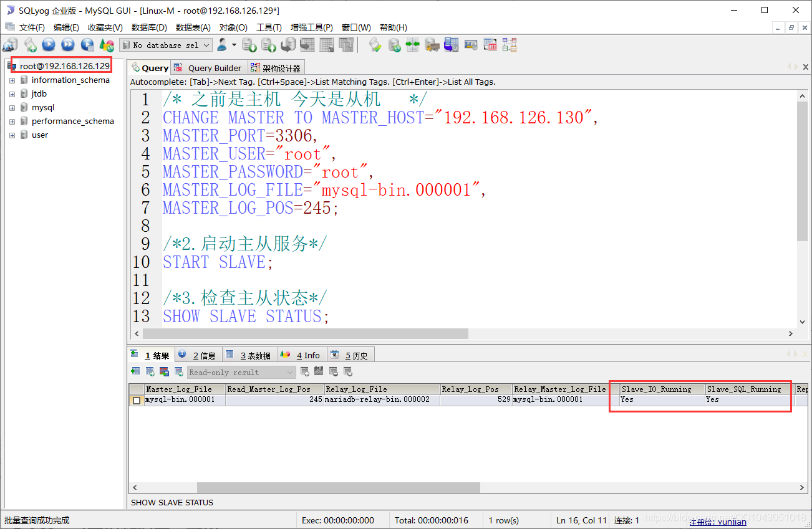Screen dimensions: 812x529
Task: Open the schema designer diagram toolbar icon
Action: click(510, 45)
